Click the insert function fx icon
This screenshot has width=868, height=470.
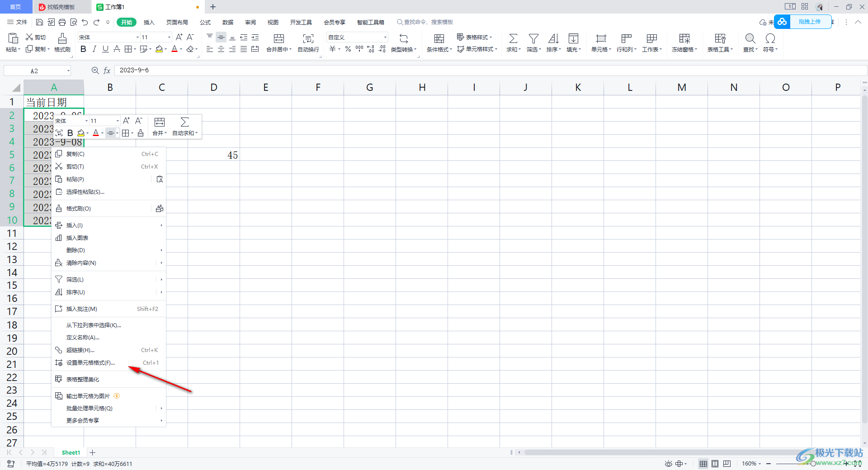[x=107, y=70]
